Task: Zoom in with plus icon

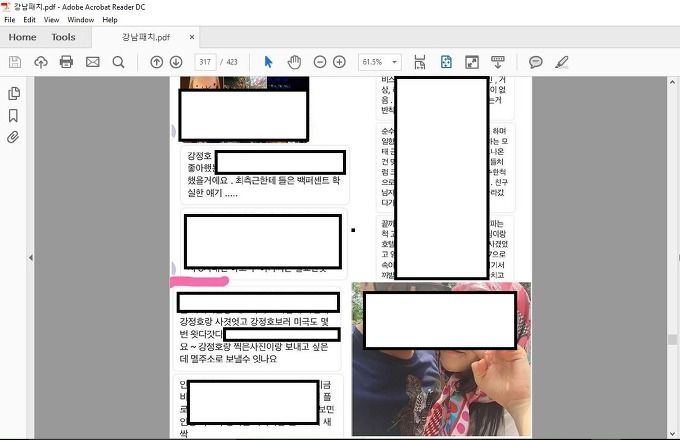Action: pos(339,62)
